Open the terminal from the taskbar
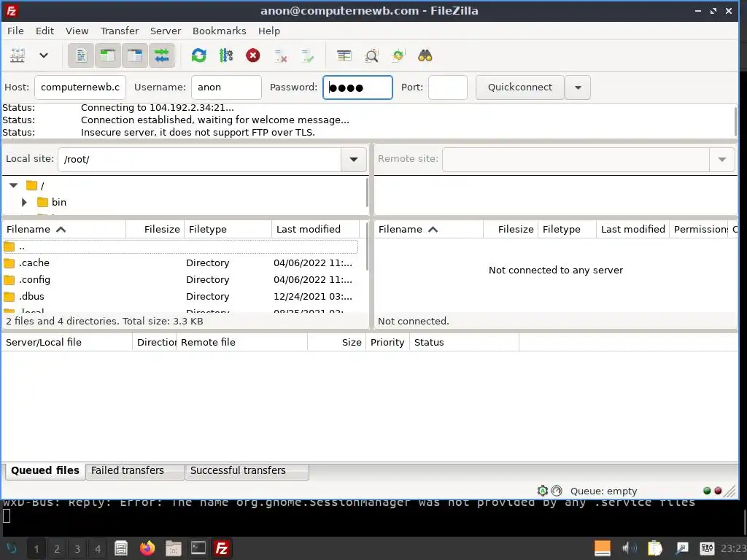 tap(198, 548)
